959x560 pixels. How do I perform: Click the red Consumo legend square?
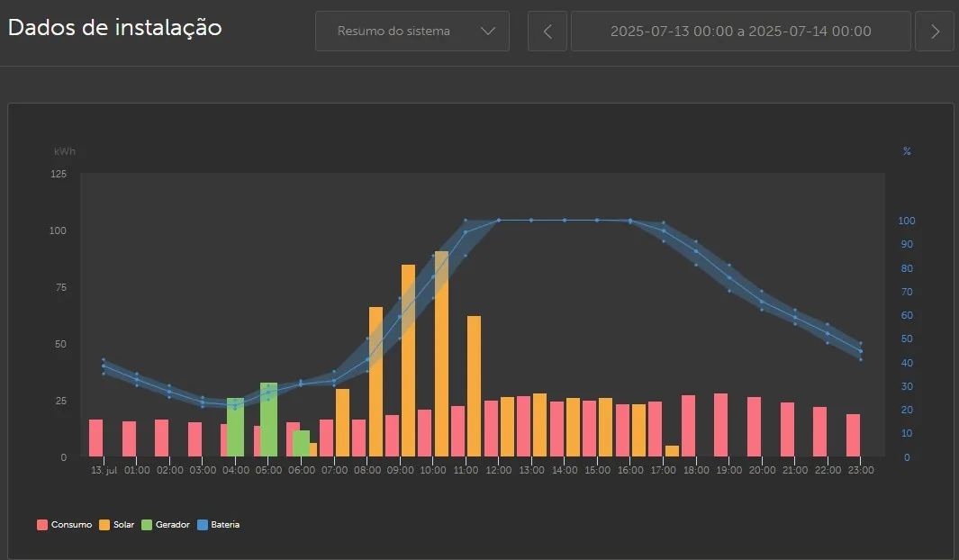pos(42,524)
